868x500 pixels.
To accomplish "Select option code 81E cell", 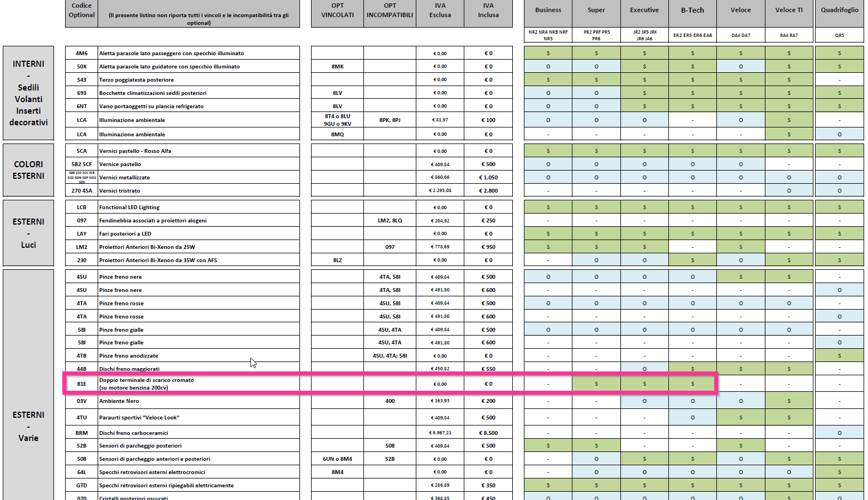I will point(82,384).
